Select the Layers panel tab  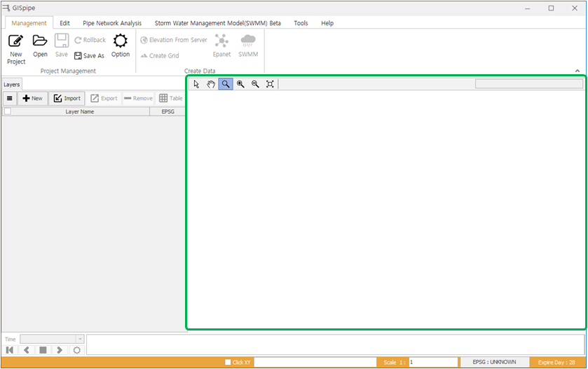(12, 85)
